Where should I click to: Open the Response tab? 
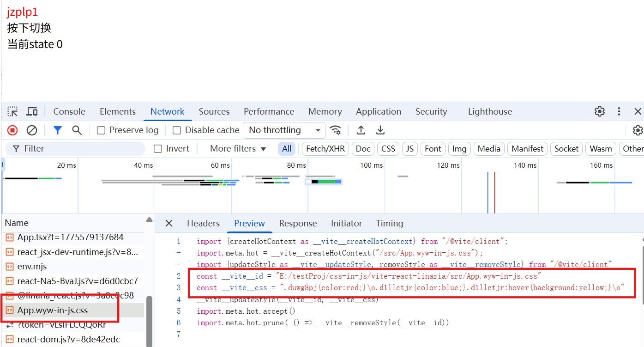pyautogui.click(x=298, y=224)
